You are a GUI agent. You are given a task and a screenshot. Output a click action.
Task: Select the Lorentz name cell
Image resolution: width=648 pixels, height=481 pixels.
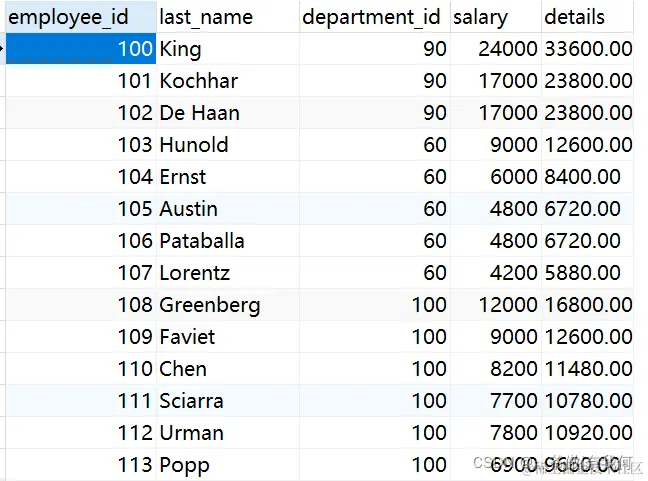pyautogui.click(x=228, y=273)
